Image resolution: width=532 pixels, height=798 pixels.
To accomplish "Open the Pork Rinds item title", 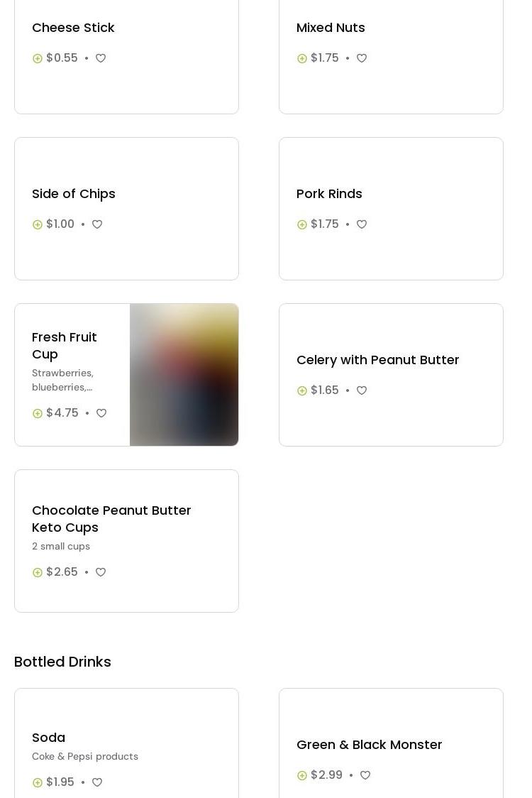I will (329, 194).
